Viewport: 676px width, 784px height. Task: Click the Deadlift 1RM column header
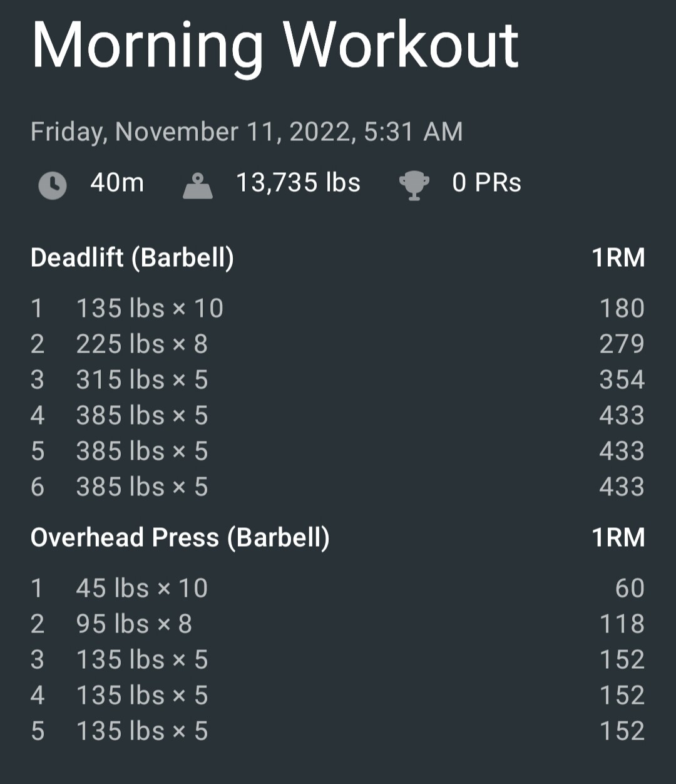click(x=618, y=257)
